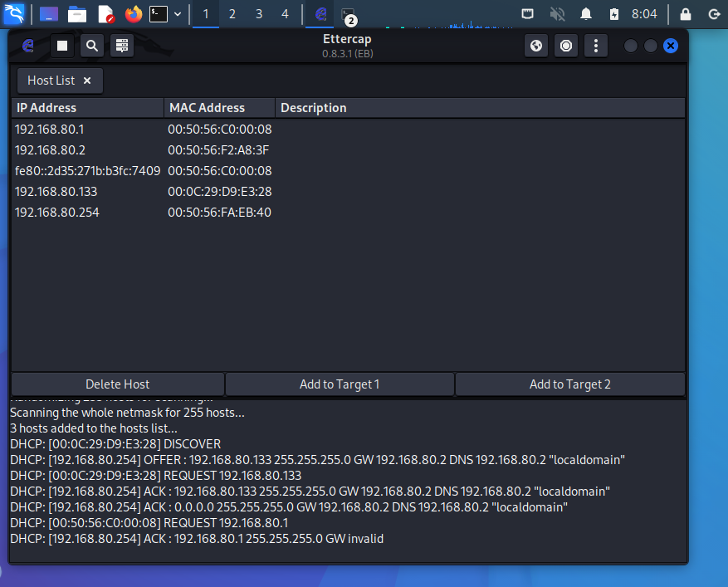Click the CPU graph monitor in panel

(x=448, y=24)
